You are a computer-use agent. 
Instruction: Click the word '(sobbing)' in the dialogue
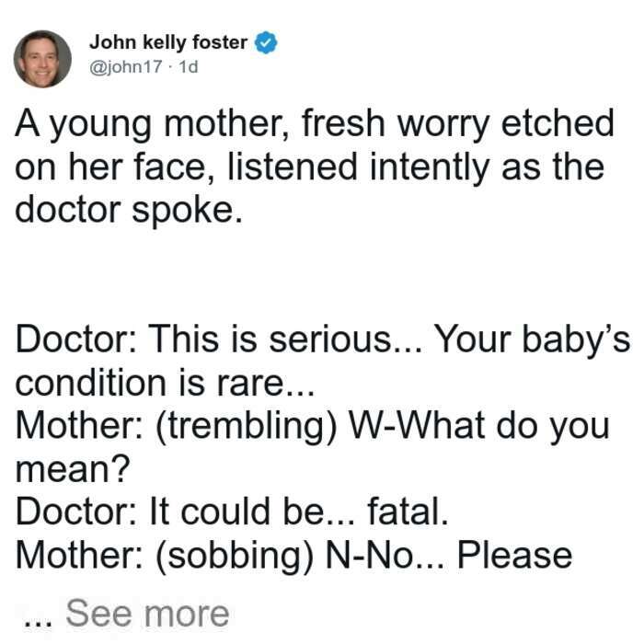(235, 556)
